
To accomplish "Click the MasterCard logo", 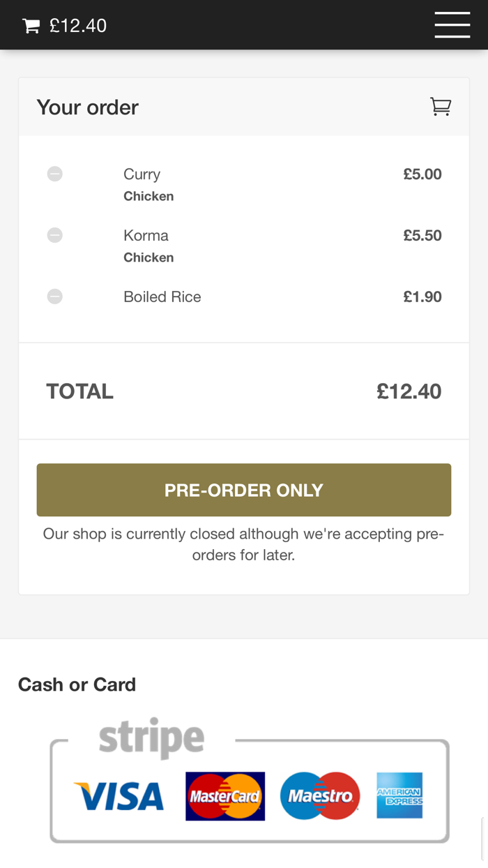I will coord(225,796).
